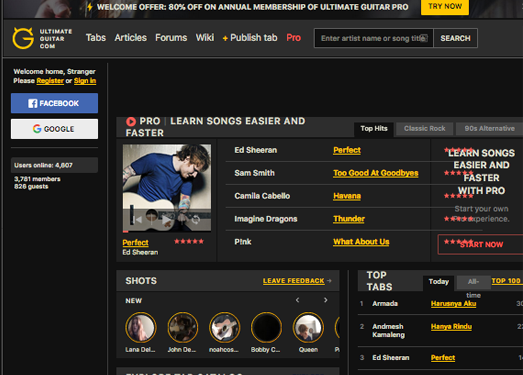Sign in with the Google button
Screen dimensions: 523x375
click(x=54, y=129)
